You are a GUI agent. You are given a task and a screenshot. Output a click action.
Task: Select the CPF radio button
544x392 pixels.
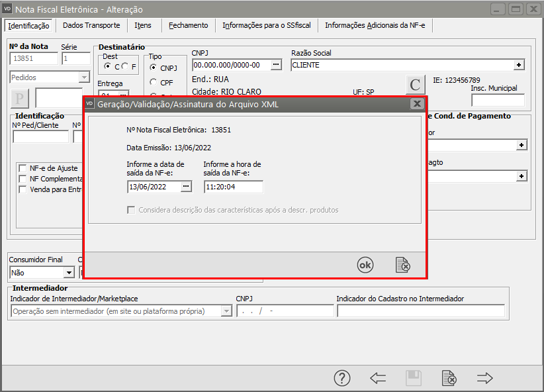[154, 83]
